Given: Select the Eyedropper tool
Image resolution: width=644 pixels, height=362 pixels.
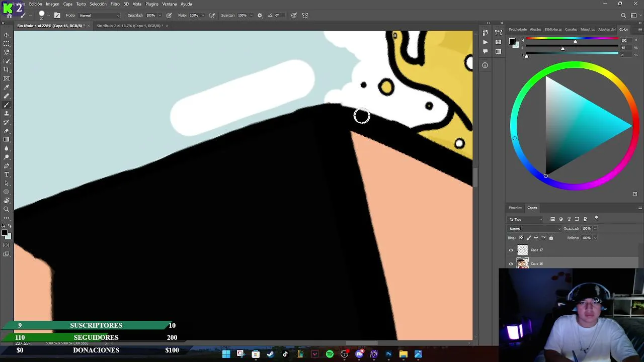Looking at the screenshot, I should point(7,87).
